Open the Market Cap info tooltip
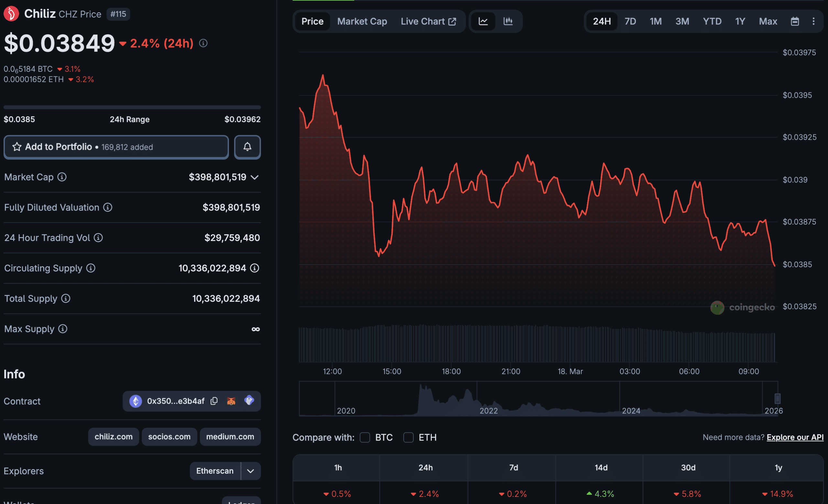The image size is (828, 504). pos(62,177)
